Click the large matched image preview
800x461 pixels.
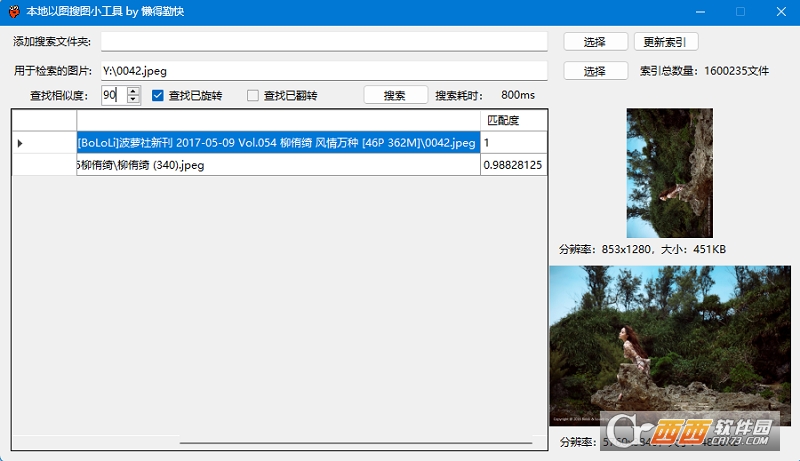670,345
